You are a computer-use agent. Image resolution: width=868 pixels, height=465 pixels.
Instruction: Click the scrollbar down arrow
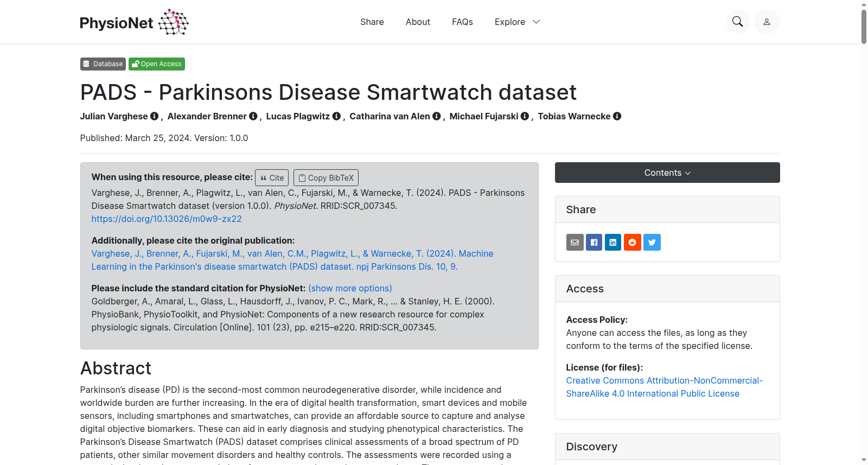click(864, 460)
